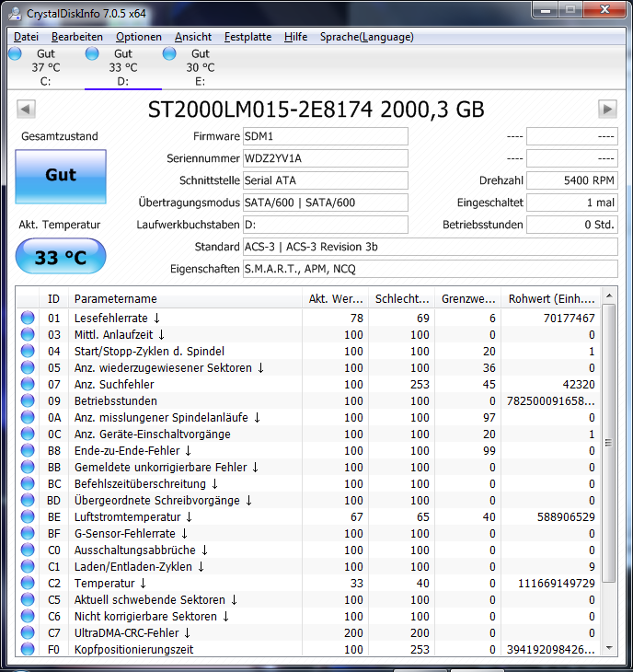Click the Übertragungsmodus field SATA/600

(x=326, y=203)
